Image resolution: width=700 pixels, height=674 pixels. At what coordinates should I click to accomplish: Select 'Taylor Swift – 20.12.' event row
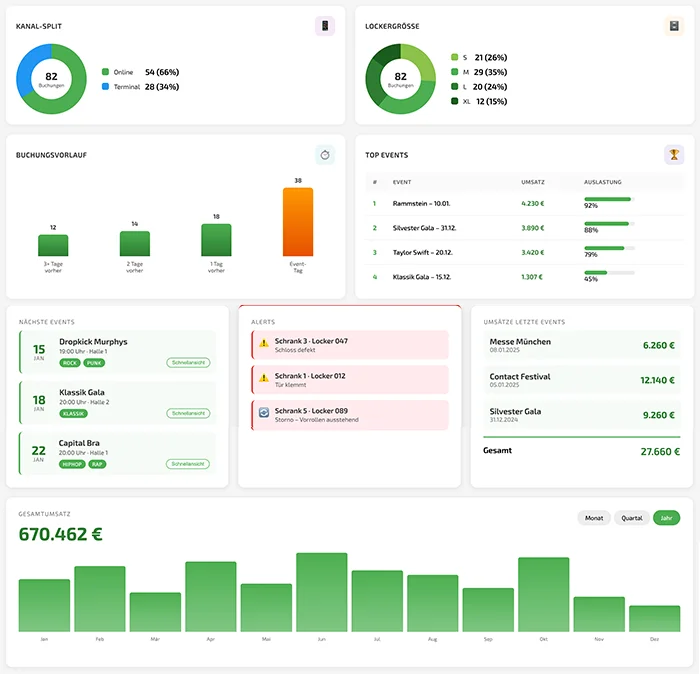pos(525,253)
